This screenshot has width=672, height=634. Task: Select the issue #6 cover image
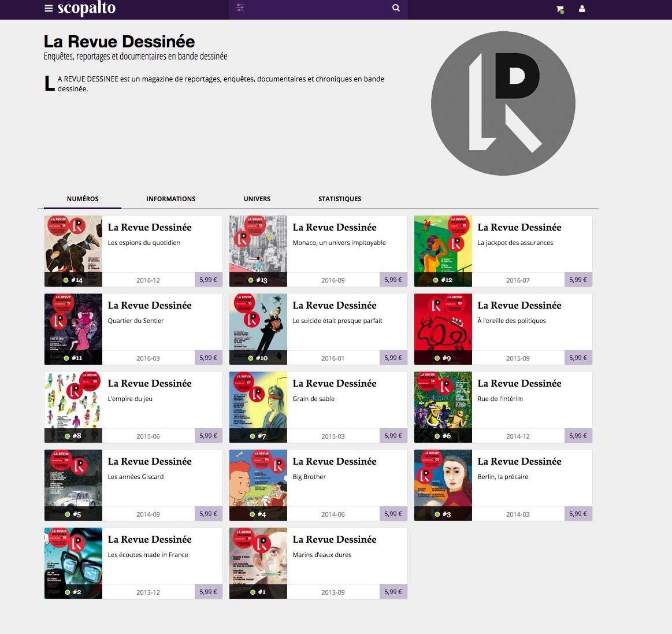click(443, 407)
